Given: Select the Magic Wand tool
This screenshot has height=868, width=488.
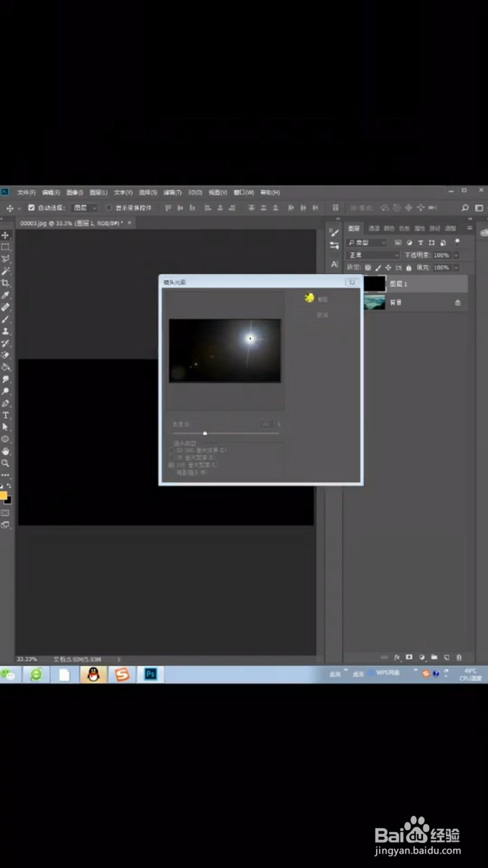Looking at the screenshot, I should (5, 271).
